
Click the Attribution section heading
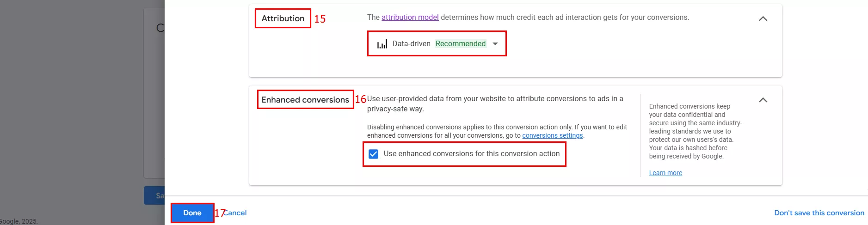[x=283, y=18]
